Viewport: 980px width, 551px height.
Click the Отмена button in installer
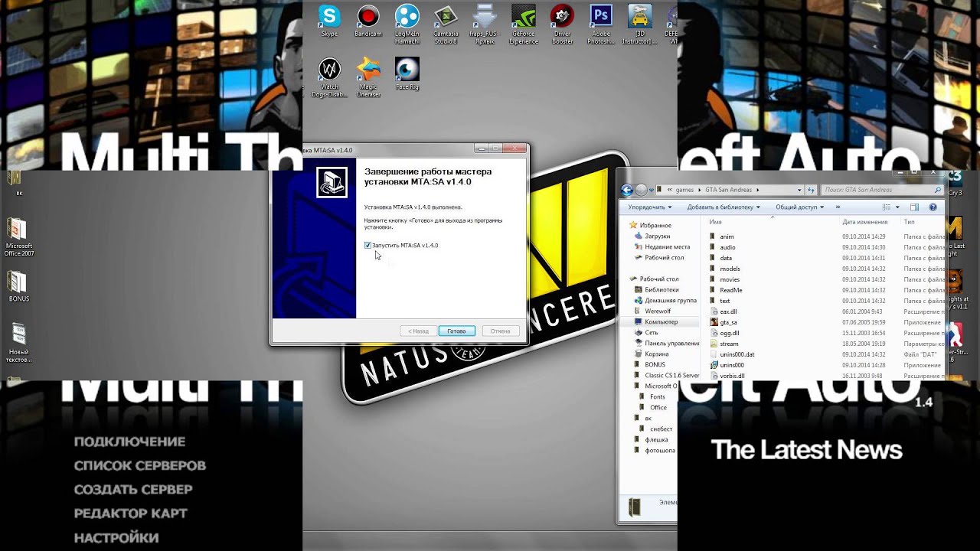pyautogui.click(x=501, y=331)
